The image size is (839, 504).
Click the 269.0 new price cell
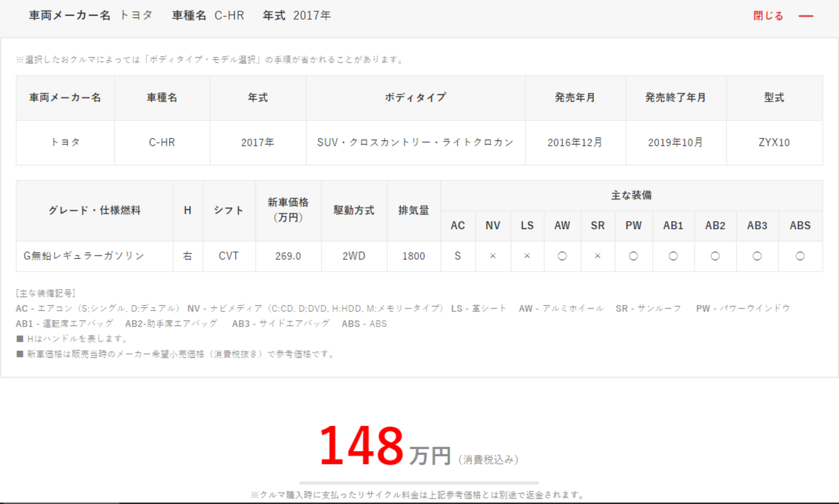[288, 256]
